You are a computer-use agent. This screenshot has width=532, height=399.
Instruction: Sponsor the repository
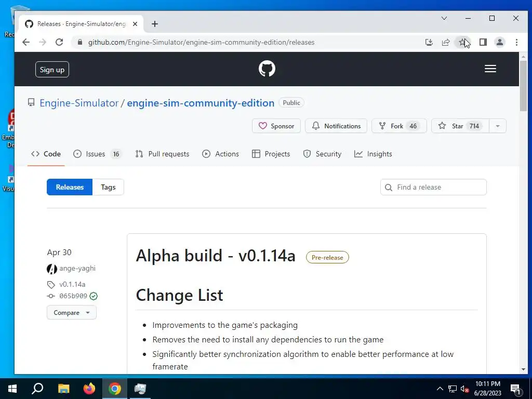(276, 126)
